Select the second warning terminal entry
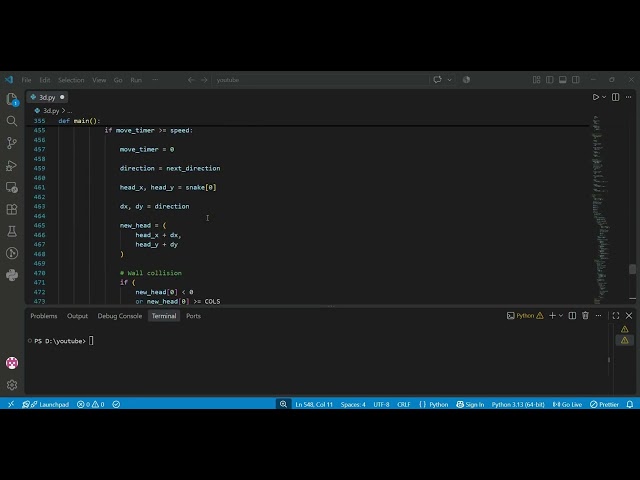The image size is (640, 480). point(624,340)
